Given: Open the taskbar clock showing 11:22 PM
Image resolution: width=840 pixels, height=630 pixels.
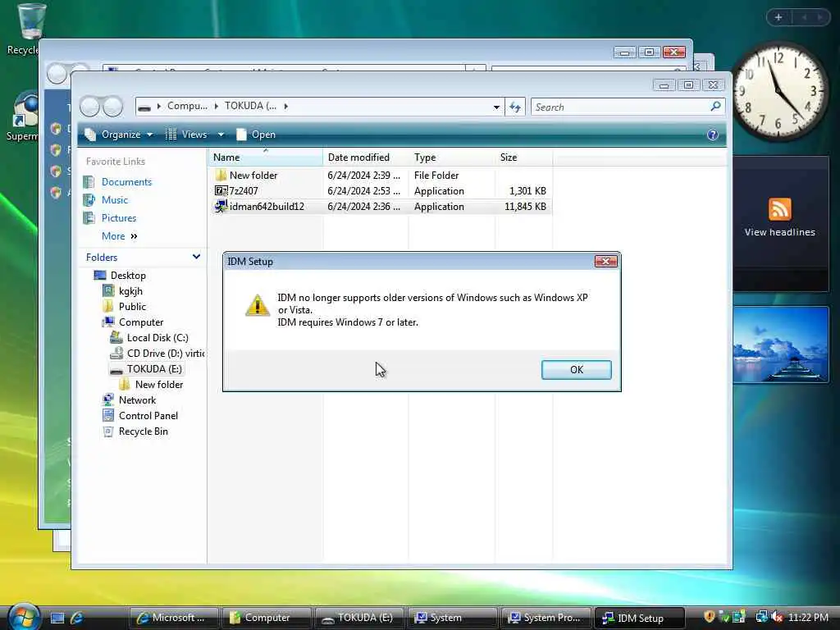Looking at the screenshot, I should click(x=808, y=617).
